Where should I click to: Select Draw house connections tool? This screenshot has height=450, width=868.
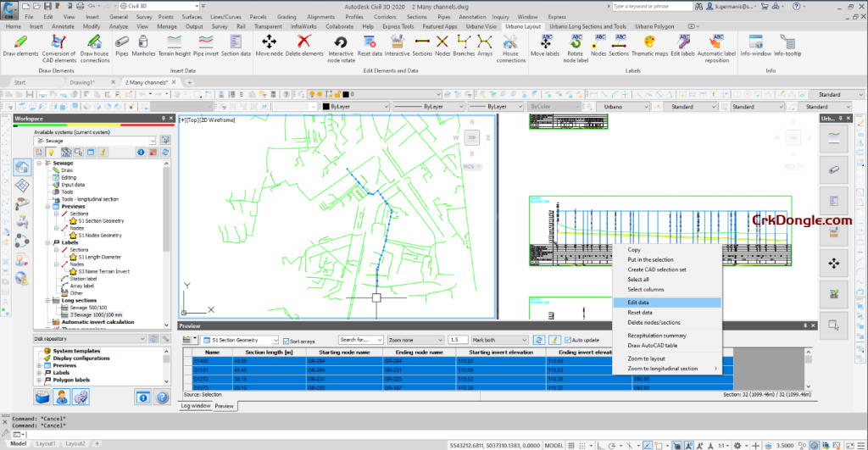point(95,48)
